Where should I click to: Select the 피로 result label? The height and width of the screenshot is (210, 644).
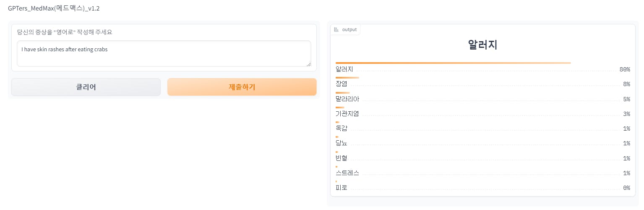(342, 188)
